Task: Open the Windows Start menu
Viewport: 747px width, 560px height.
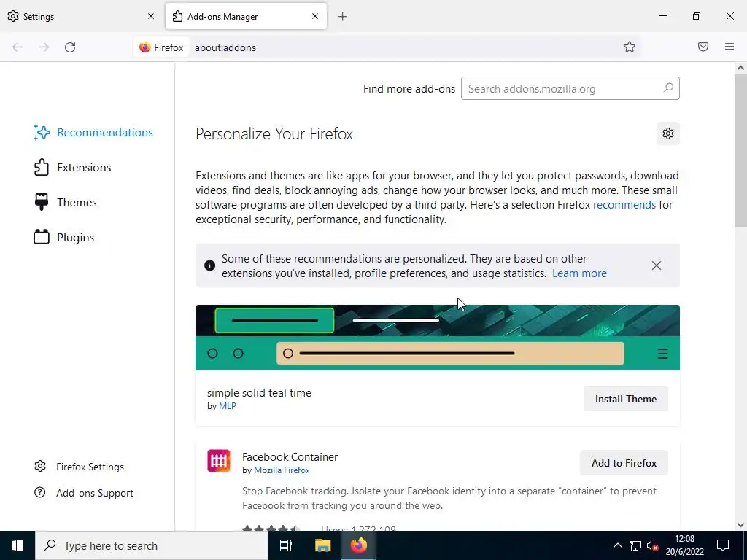Action: (x=18, y=545)
